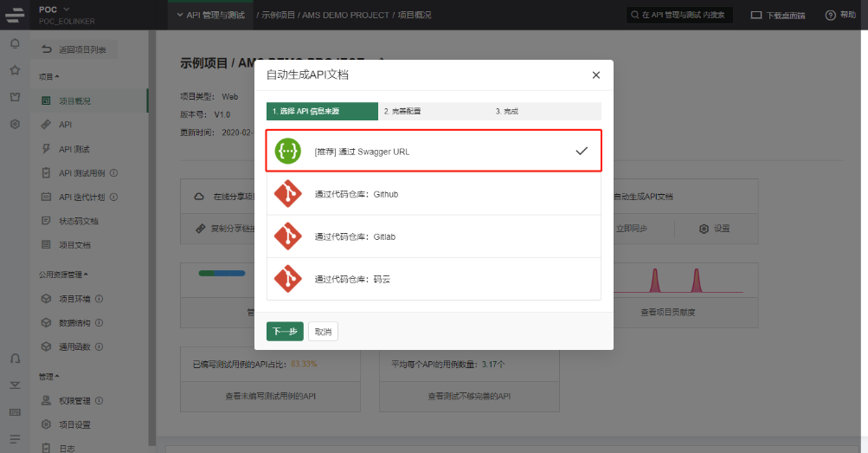
Task: Click info icon next to API 迭代计划
Action: [113, 197]
